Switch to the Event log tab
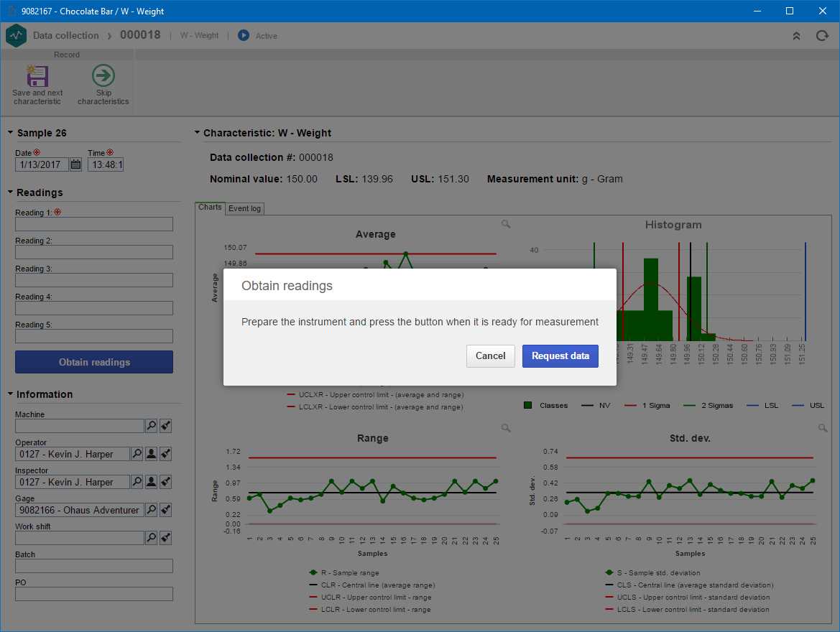The height and width of the screenshot is (632, 840). point(245,208)
